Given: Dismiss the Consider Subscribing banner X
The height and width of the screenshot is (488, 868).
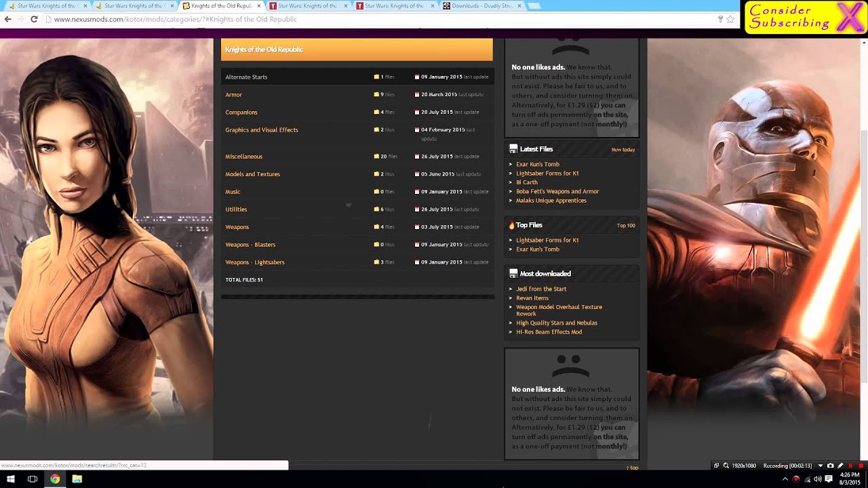Looking at the screenshot, I should (849, 17).
